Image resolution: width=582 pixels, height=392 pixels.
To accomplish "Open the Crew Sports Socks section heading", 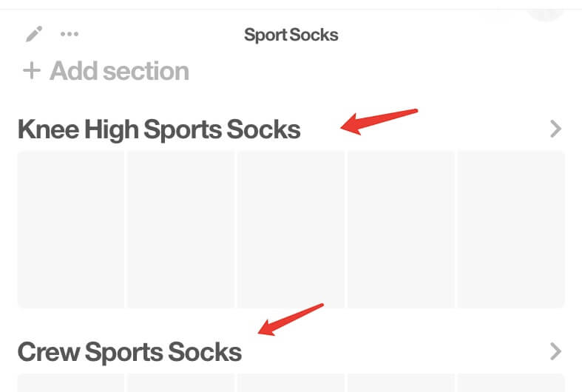I will click(x=129, y=351).
